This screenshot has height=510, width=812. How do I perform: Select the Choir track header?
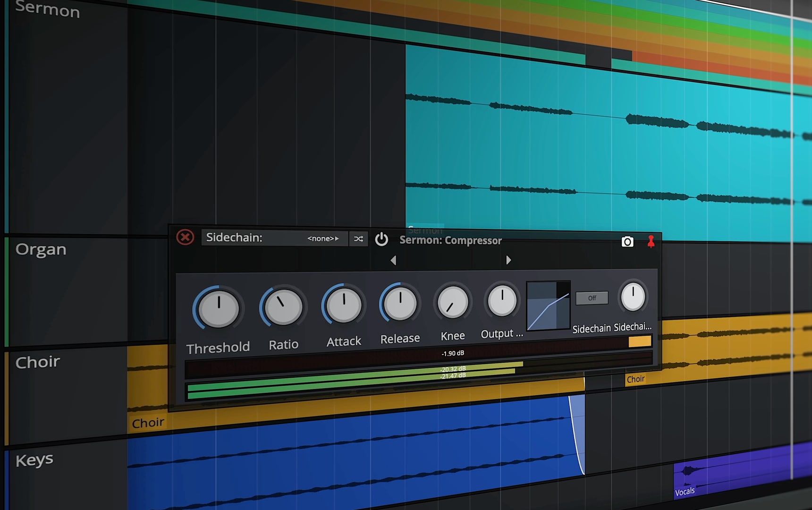pos(66,397)
